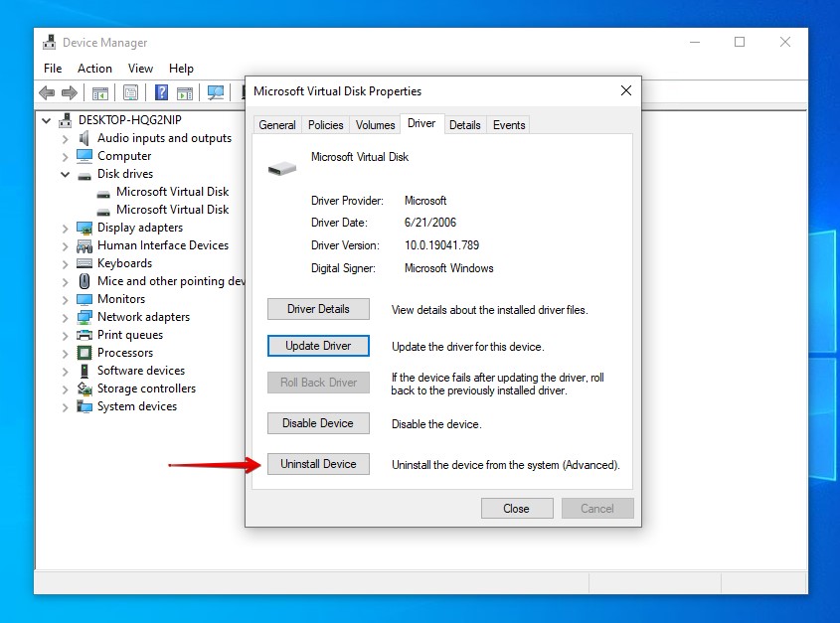
Task: Click the Show/Hide console tree toolbar icon
Action: (x=100, y=93)
